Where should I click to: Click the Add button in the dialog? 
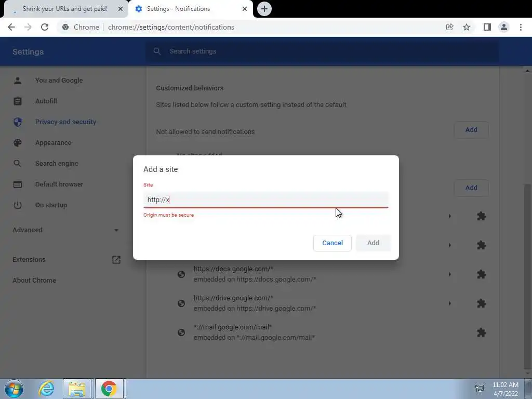click(373, 243)
